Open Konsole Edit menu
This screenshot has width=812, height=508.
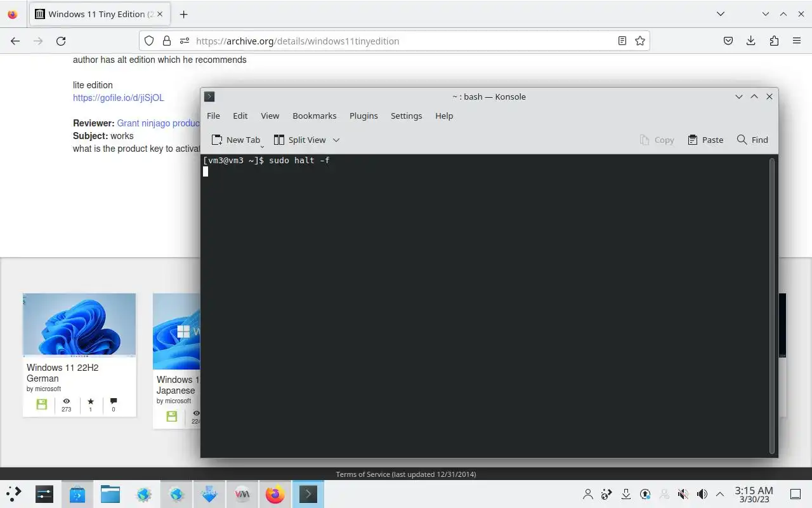tap(240, 116)
